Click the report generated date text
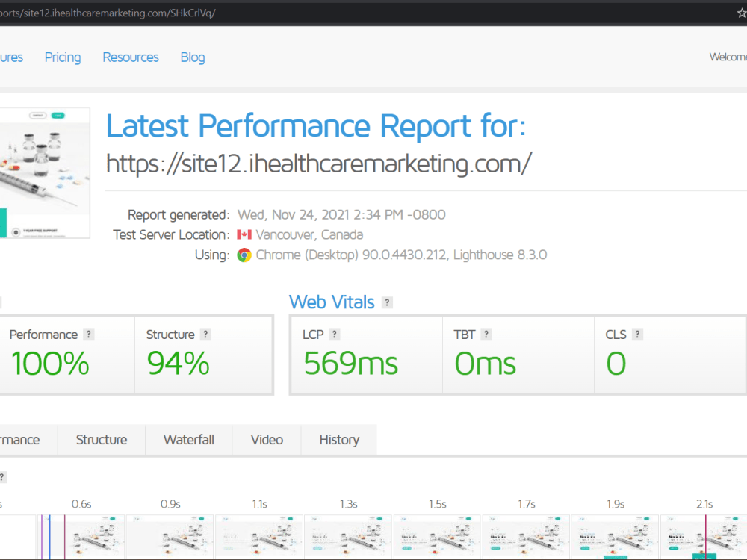The image size is (747, 560). [x=341, y=215]
